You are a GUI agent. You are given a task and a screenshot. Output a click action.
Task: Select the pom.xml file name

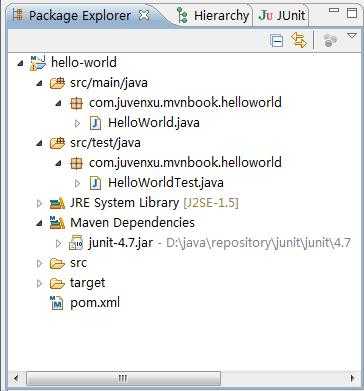point(95,303)
